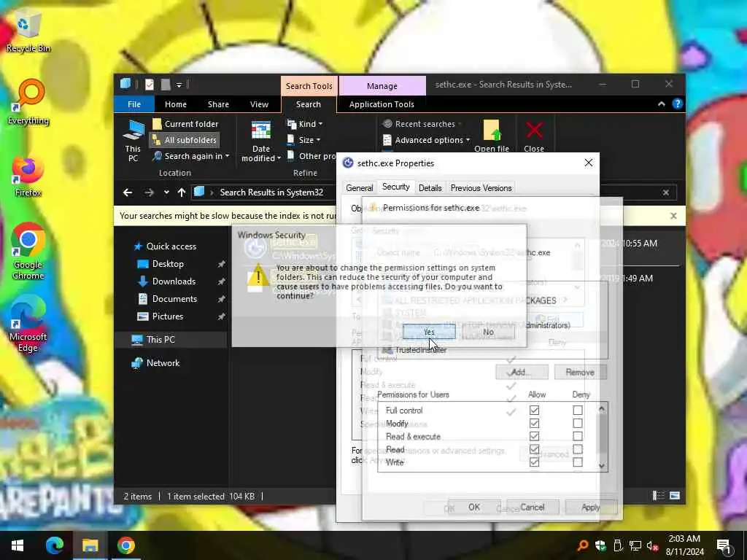Go back with Explorer back arrow
Image resolution: width=747 pixels, height=560 pixels.
[x=128, y=192]
